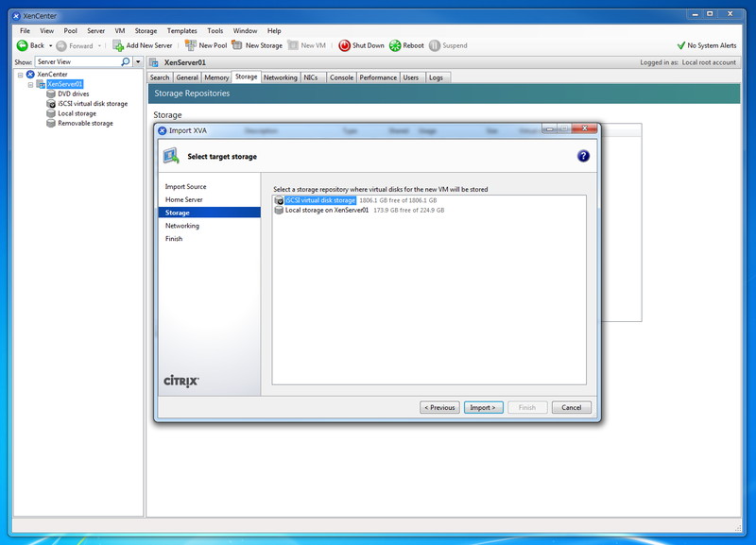Click the Import > button
Screen dimensions: 756x545
(483, 408)
